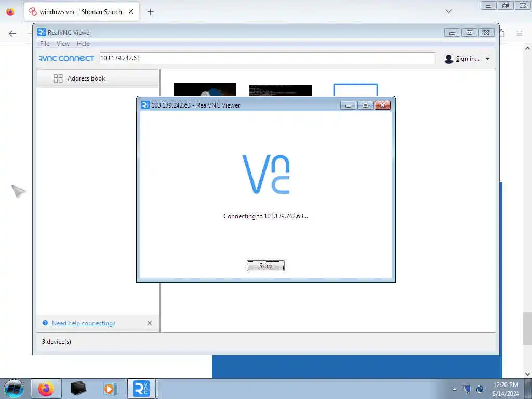
Task: Click Firefox in the taskbar
Action: click(46, 389)
